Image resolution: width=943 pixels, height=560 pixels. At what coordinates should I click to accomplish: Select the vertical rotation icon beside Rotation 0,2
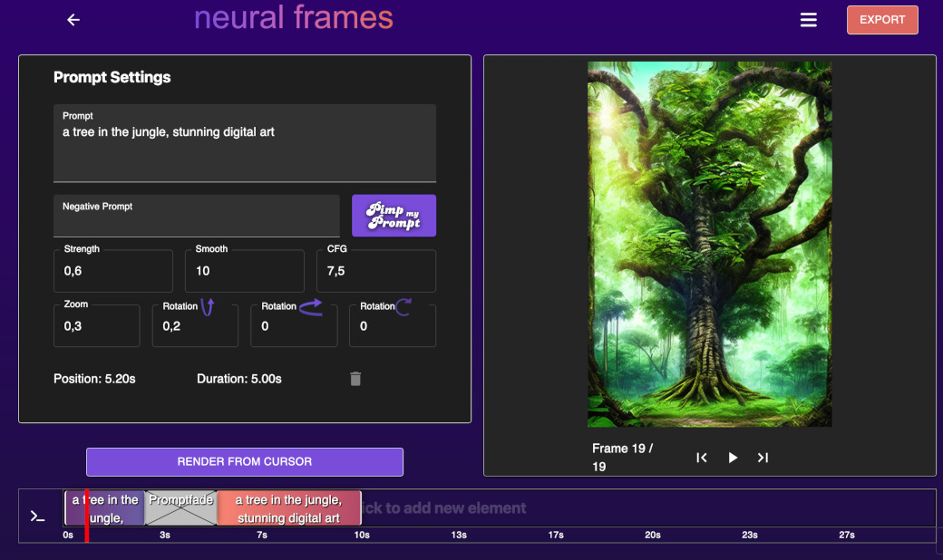click(x=208, y=306)
